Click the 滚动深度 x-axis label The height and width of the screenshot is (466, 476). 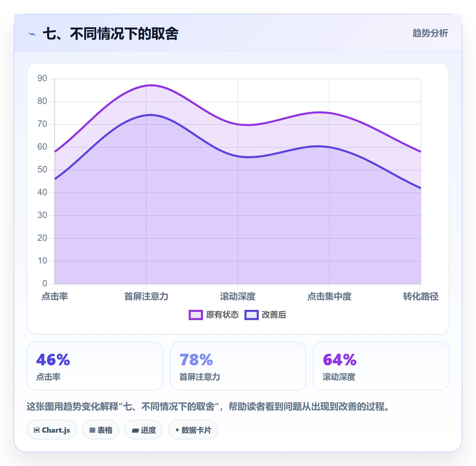[x=238, y=296]
